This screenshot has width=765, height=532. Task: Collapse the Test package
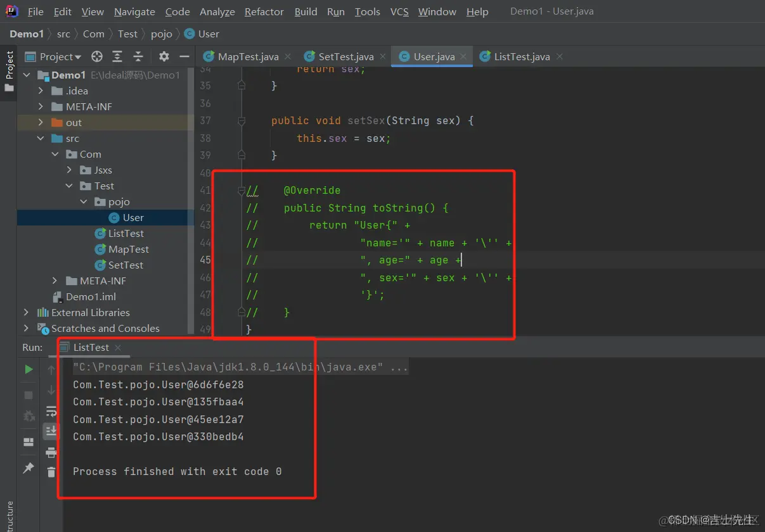coord(69,186)
